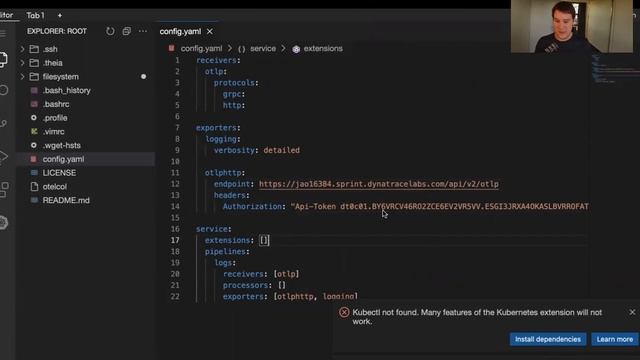
Task: Click the presenter webcam thumbnail
Action: tap(572, 27)
